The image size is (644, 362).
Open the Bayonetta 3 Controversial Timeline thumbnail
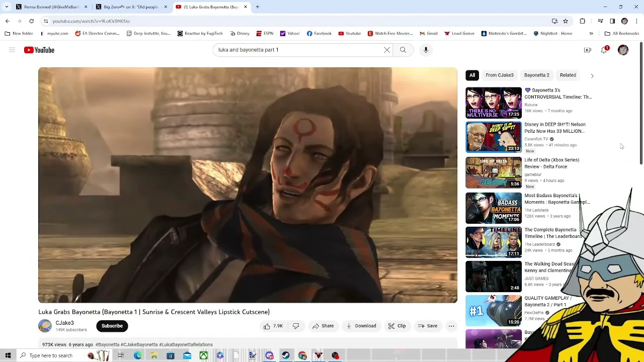[494, 103]
